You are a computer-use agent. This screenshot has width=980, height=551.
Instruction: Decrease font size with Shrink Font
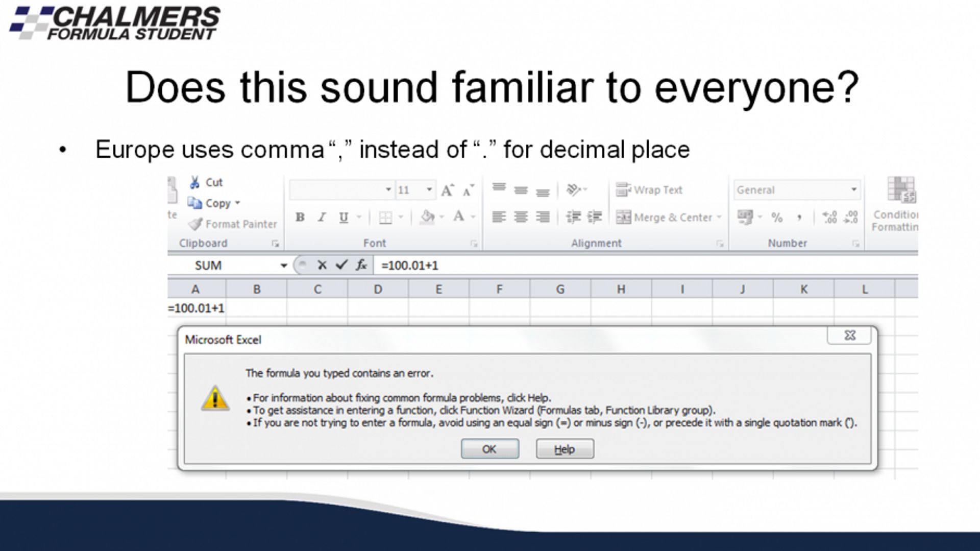coord(468,190)
